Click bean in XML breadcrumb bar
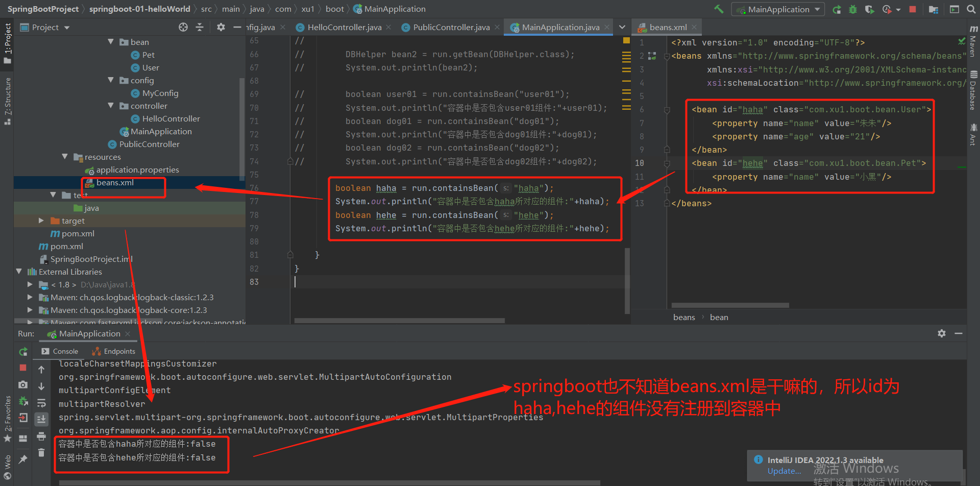The image size is (980, 486). pyautogui.click(x=719, y=317)
